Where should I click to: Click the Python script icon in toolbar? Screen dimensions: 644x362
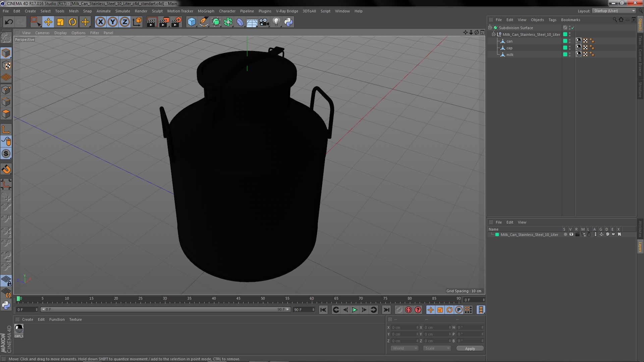pos(288,22)
